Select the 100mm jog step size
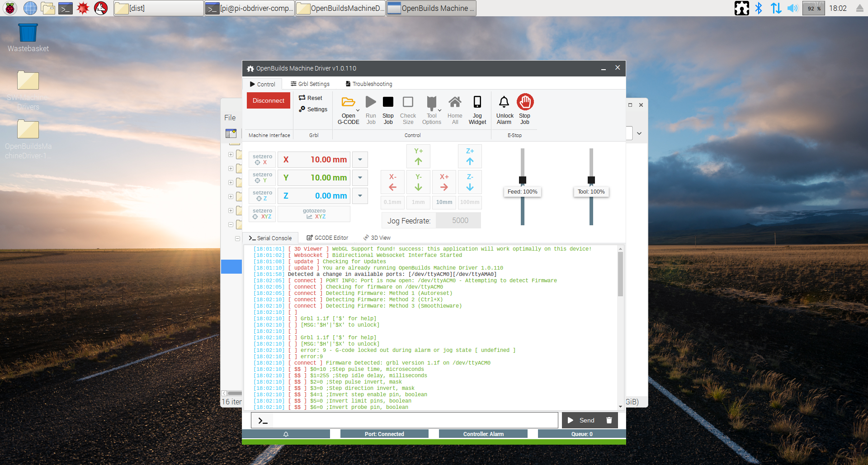 coord(470,202)
